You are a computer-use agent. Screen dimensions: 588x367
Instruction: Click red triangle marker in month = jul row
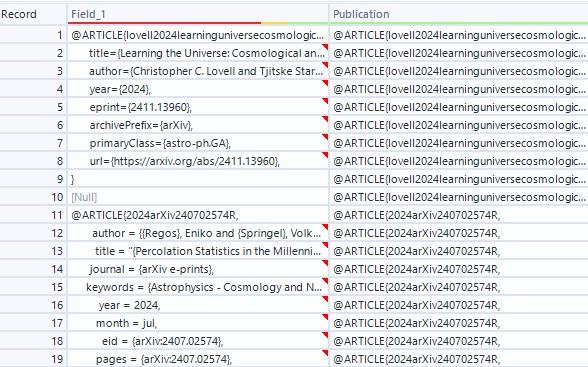(325, 317)
